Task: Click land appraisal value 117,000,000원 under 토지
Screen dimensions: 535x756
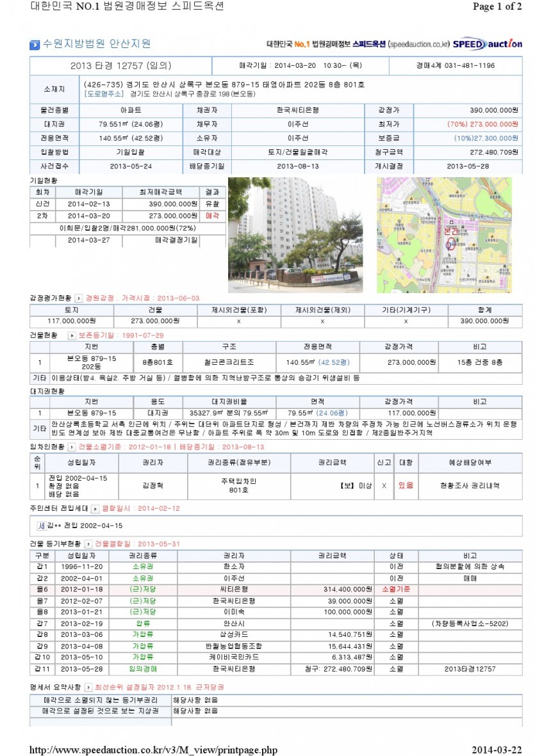Action: pyautogui.click(x=71, y=321)
